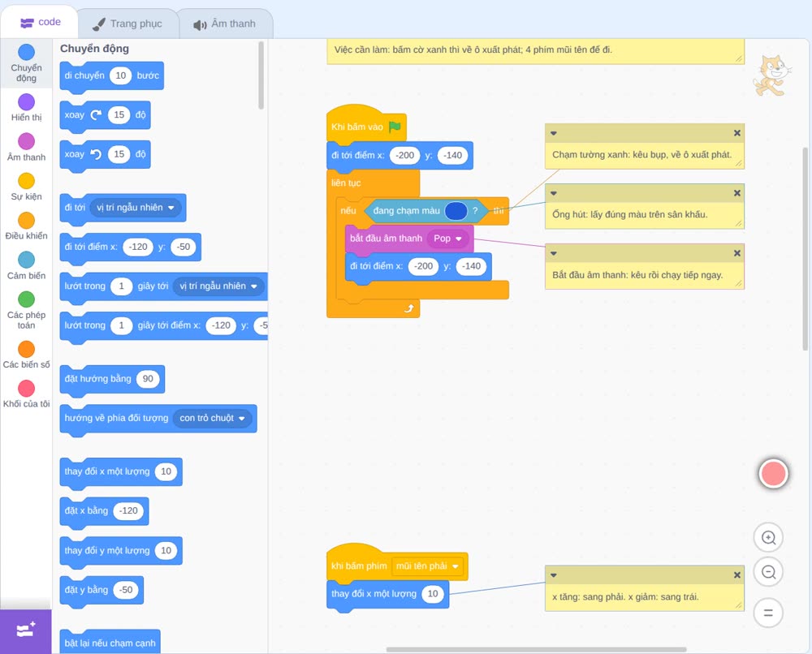
Task: Open the Pop sound dropdown
Action: pos(447,239)
